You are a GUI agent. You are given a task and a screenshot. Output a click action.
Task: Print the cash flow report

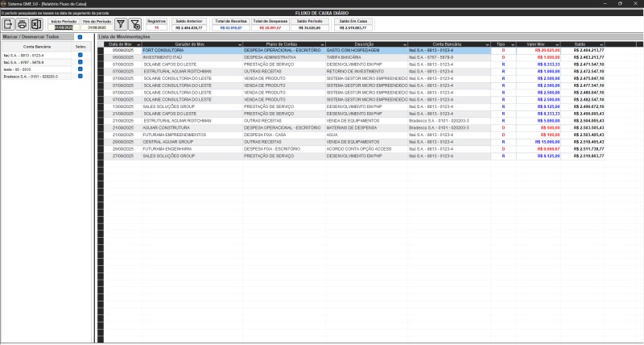[x=23, y=24]
